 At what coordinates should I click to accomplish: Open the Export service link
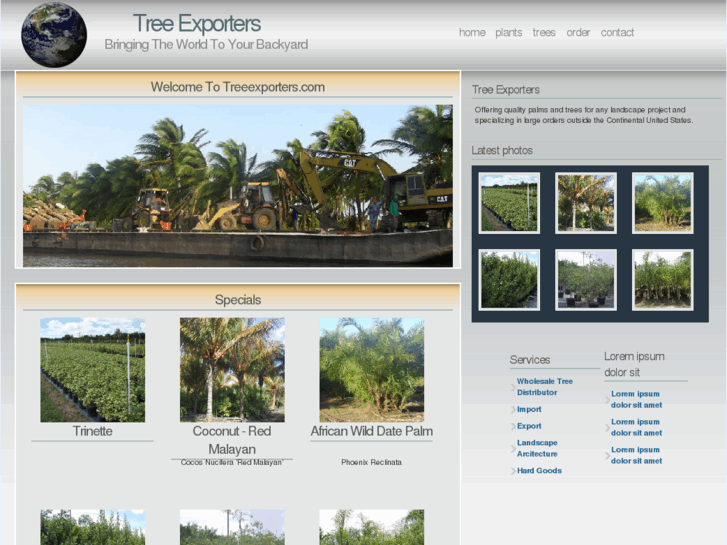tap(529, 426)
